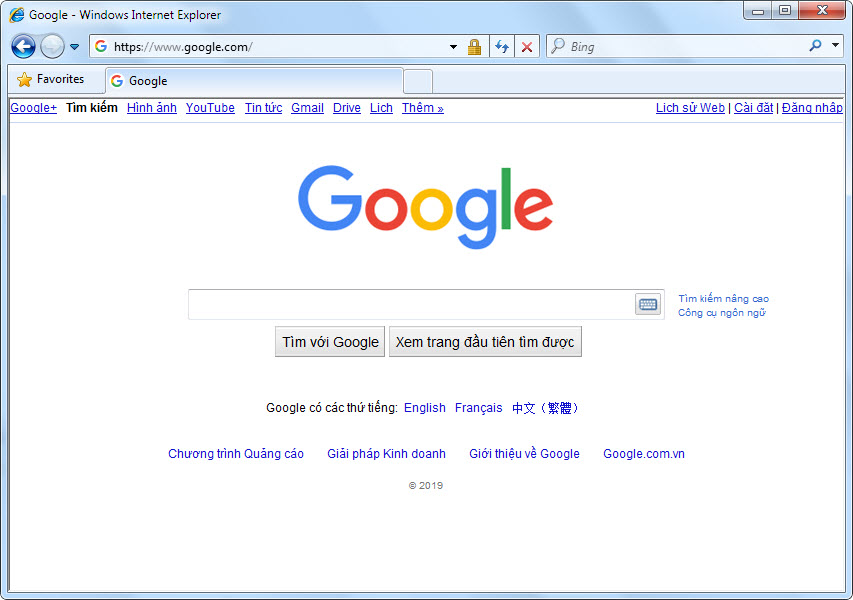Open the recent pages dropdown arrow

coord(75,47)
